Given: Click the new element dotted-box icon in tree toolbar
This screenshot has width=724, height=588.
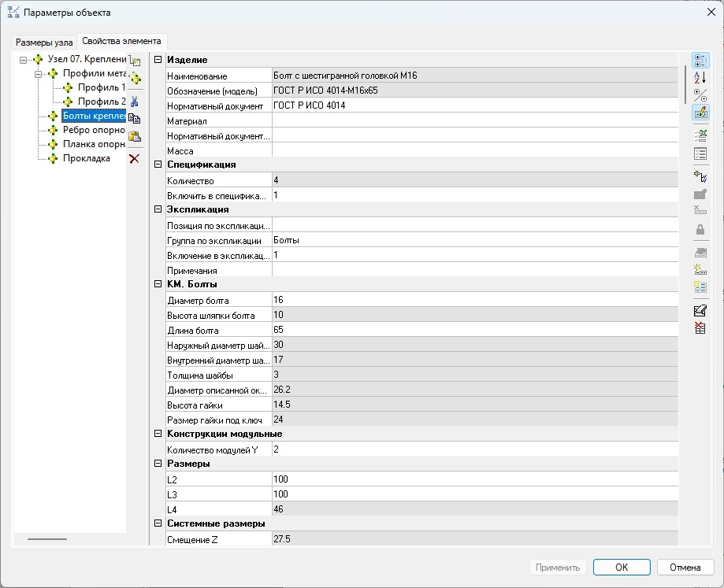Looking at the screenshot, I should pos(135,61).
